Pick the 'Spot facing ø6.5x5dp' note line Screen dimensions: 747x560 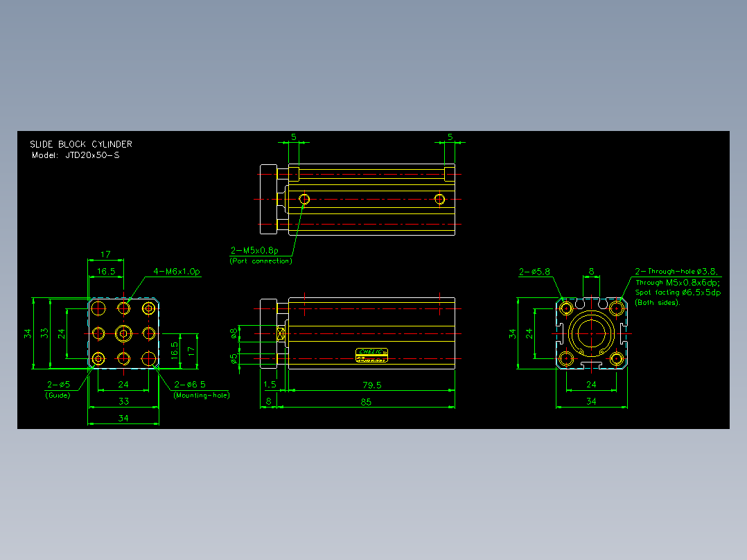(678, 292)
